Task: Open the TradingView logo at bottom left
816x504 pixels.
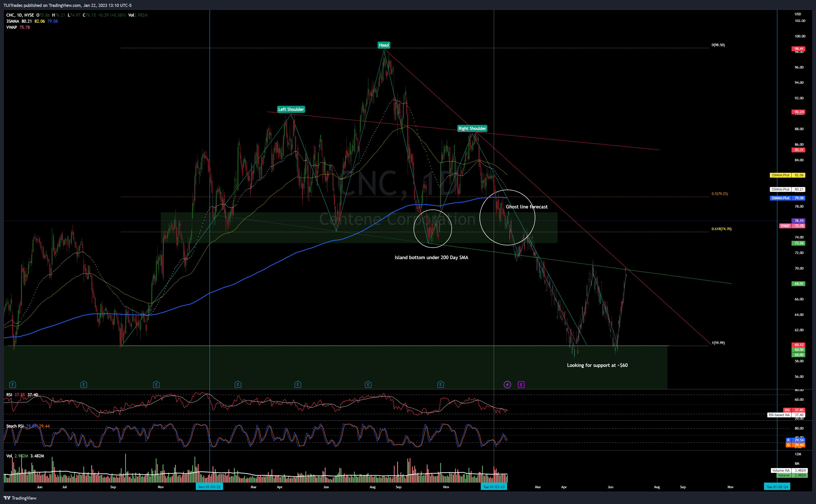Action: point(20,498)
